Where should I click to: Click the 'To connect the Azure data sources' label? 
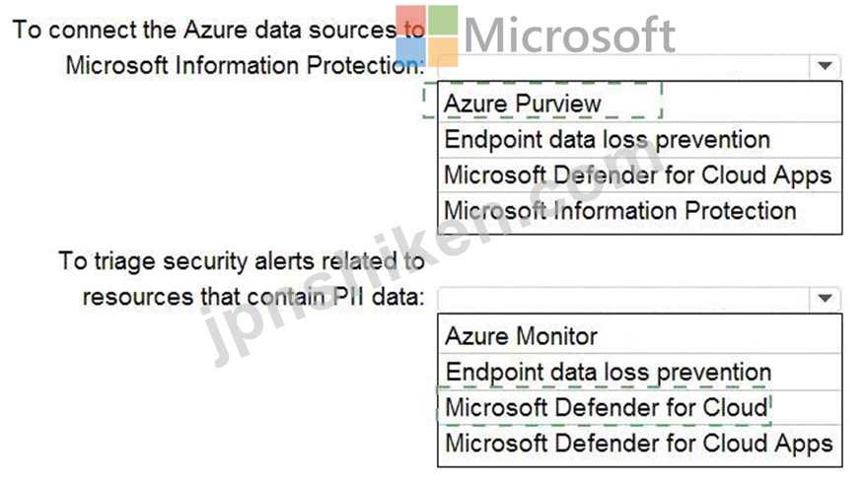click(219, 30)
